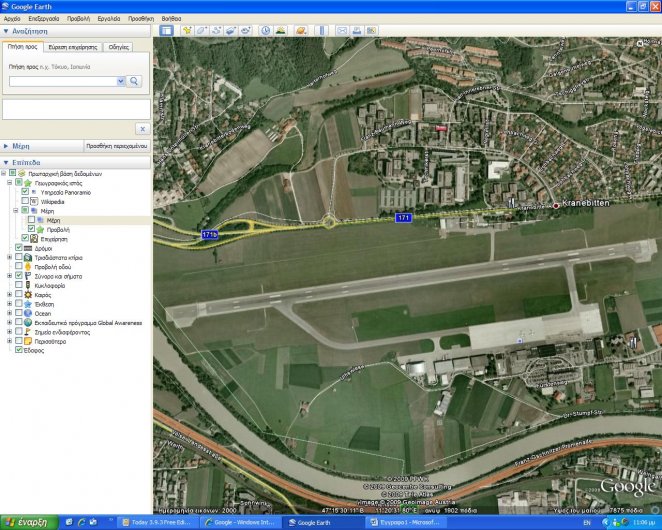
Task: Uncheck the Υπηρεσία Panoramio layer
Action: click(25, 192)
